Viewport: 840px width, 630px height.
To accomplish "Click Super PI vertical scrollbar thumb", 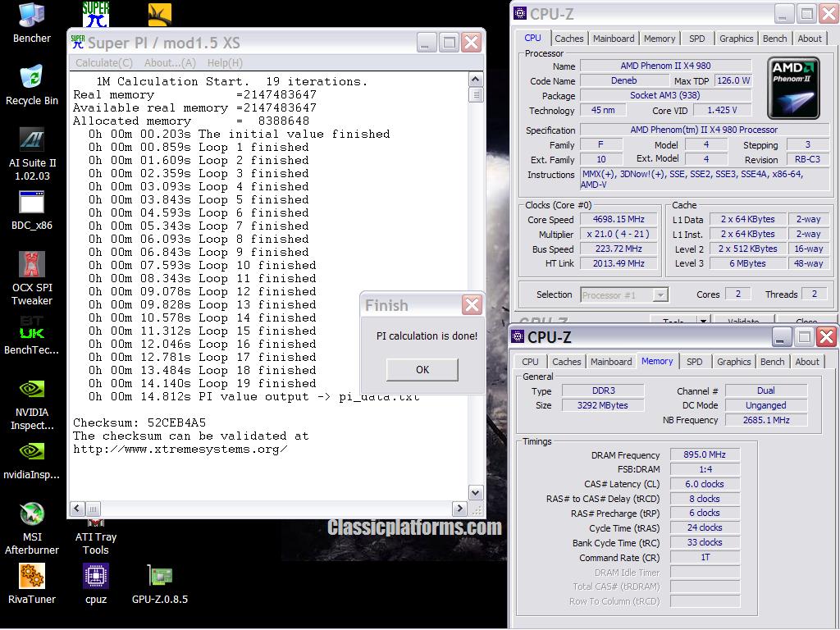I will pyautogui.click(x=476, y=95).
